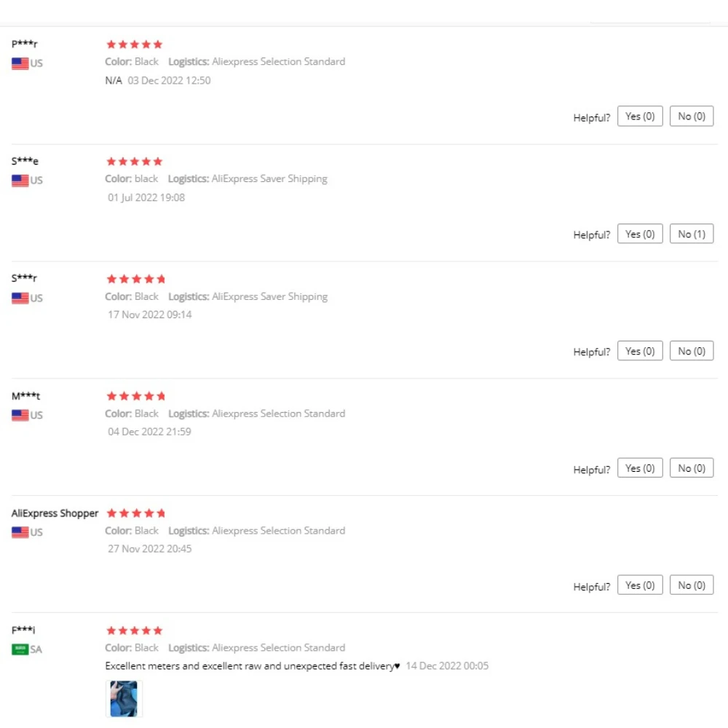Vote Yes on AliExpress Shopper's review
The width and height of the screenshot is (728, 728).
pos(640,585)
